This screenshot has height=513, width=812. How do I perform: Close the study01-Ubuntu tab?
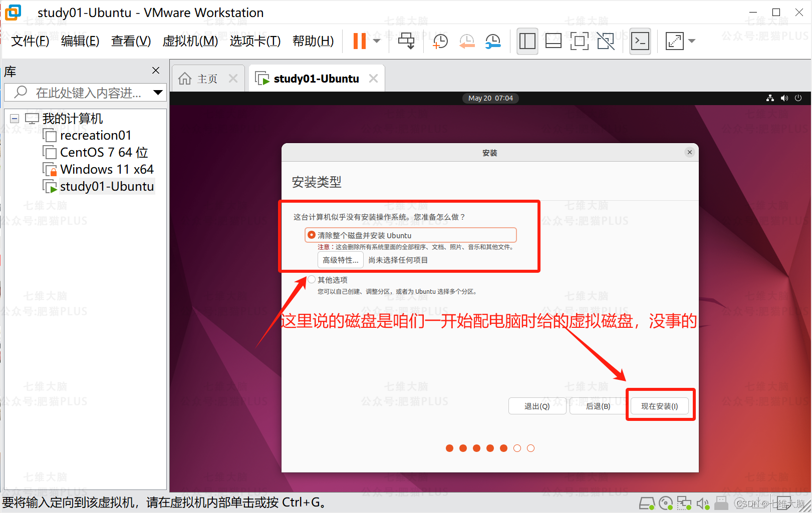pos(373,78)
